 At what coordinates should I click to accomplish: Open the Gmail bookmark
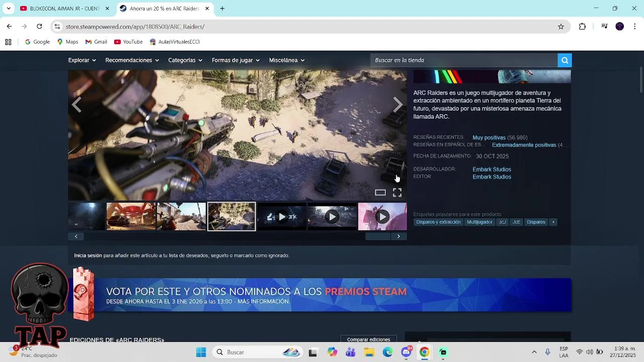[96, 42]
